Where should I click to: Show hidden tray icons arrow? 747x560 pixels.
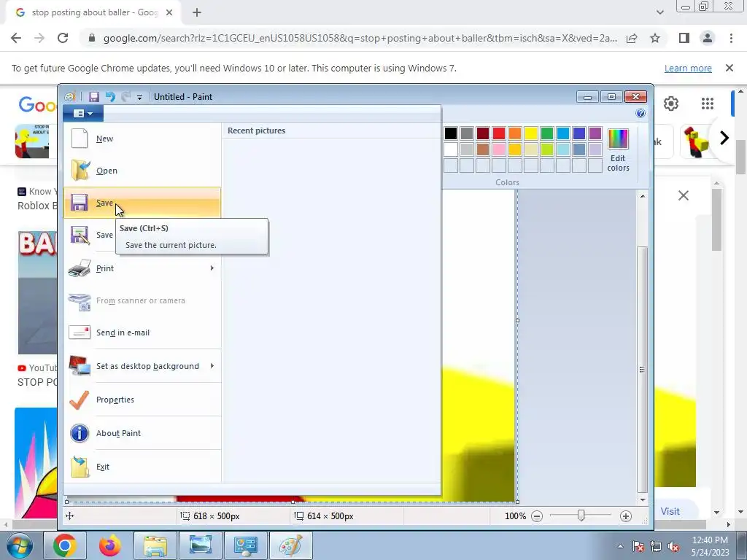(x=620, y=546)
